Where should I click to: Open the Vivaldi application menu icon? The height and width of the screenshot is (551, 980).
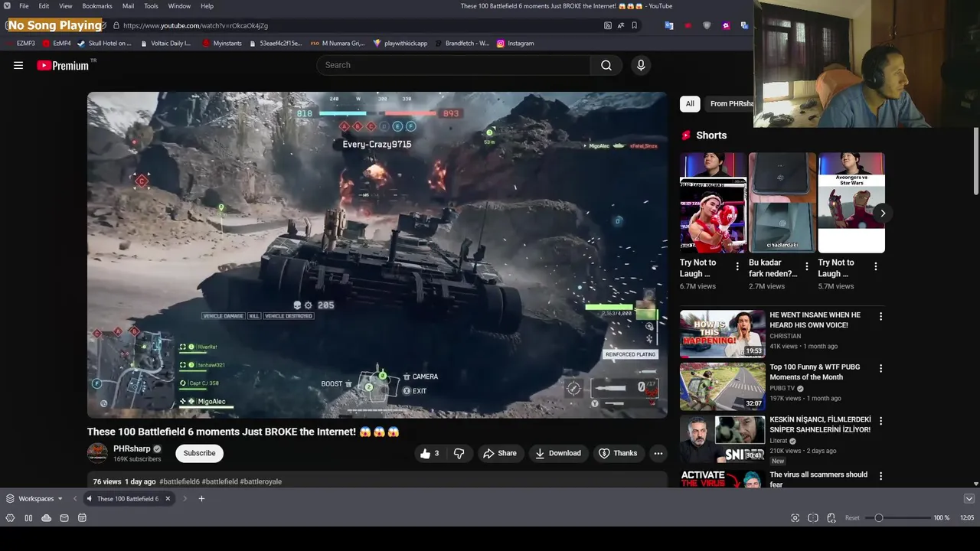(x=7, y=6)
